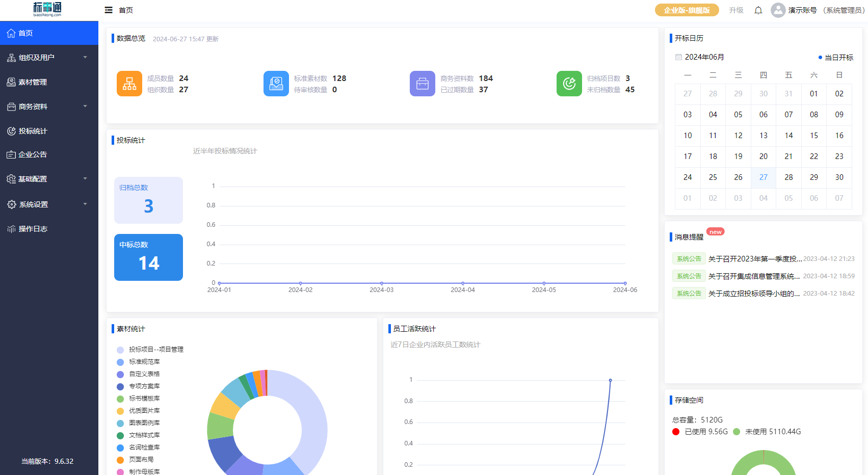868x475 pixels.
Task: Click the 基础配置 gear sidebar icon
Action: [x=11, y=179]
